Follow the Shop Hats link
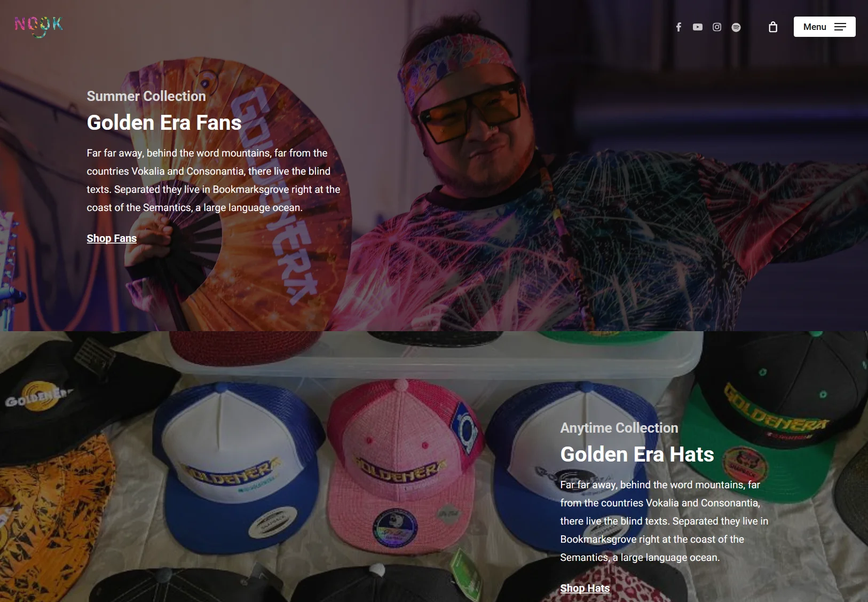 pyautogui.click(x=585, y=588)
